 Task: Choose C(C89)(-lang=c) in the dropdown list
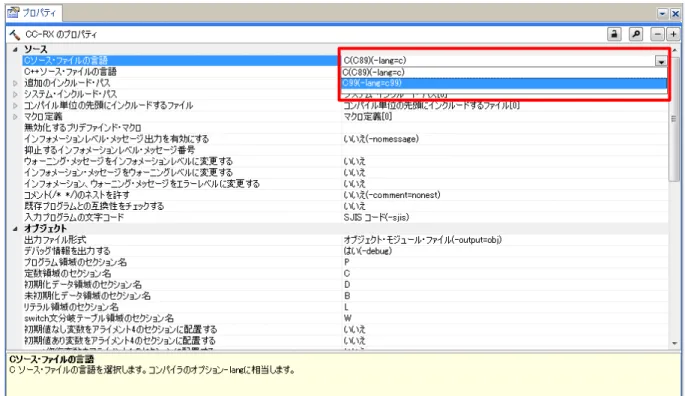pyautogui.click(x=504, y=72)
